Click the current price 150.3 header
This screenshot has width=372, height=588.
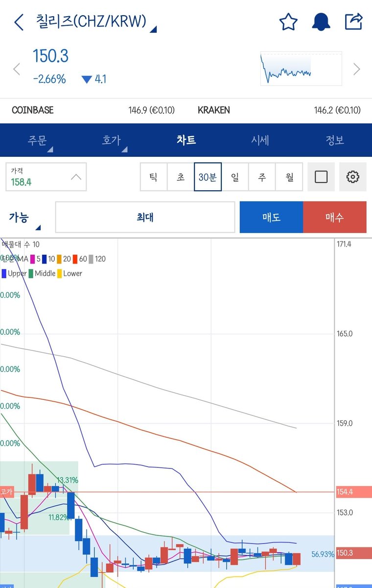click(x=50, y=56)
